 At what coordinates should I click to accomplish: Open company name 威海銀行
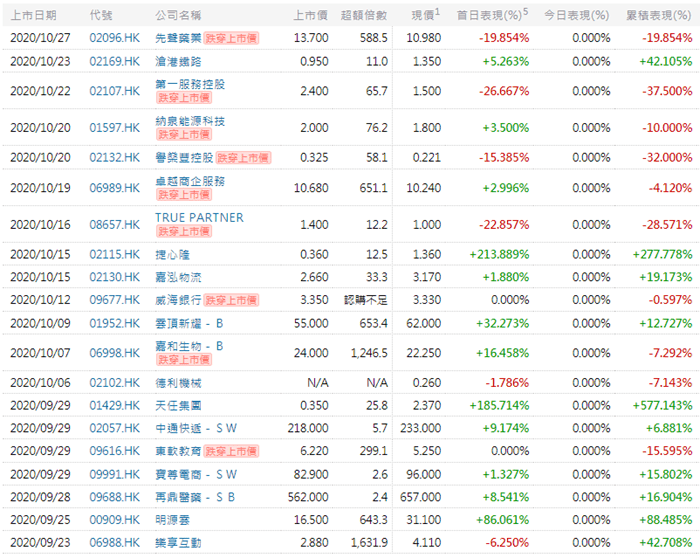[178, 300]
